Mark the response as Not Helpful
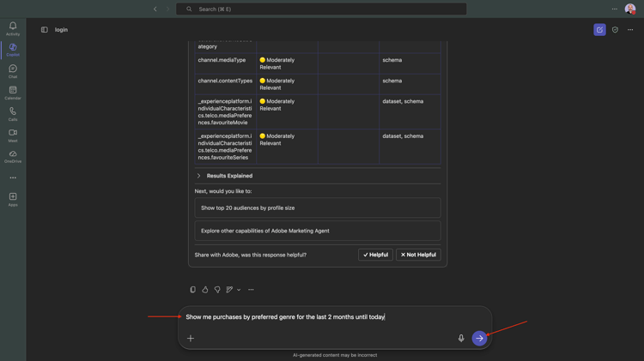Image resolution: width=644 pixels, height=361 pixels. coord(418,255)
